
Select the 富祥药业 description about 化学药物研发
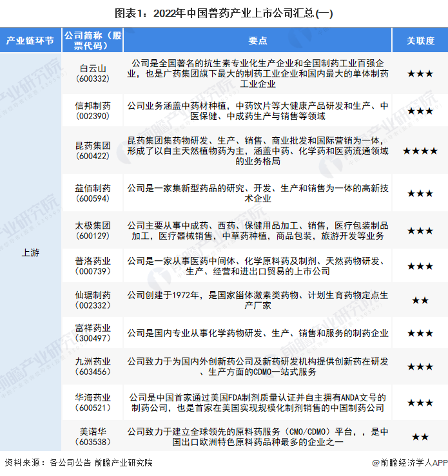coord(258,333)
